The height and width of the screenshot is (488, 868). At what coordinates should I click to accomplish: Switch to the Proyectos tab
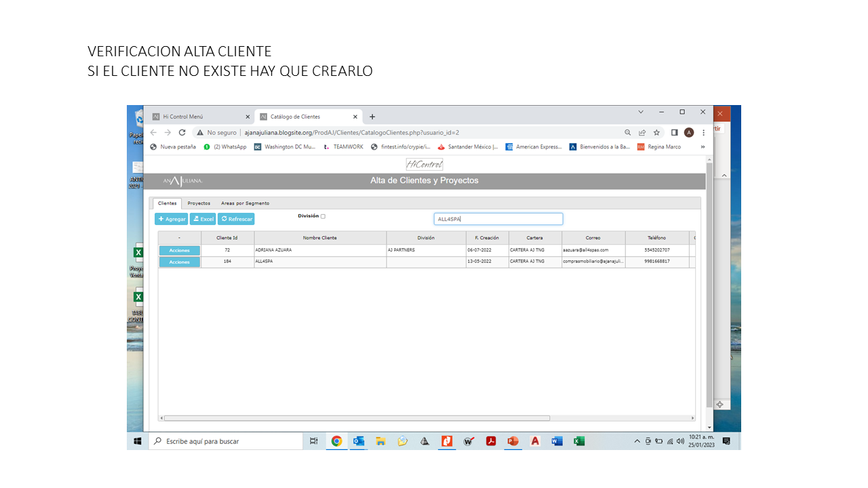199,203
